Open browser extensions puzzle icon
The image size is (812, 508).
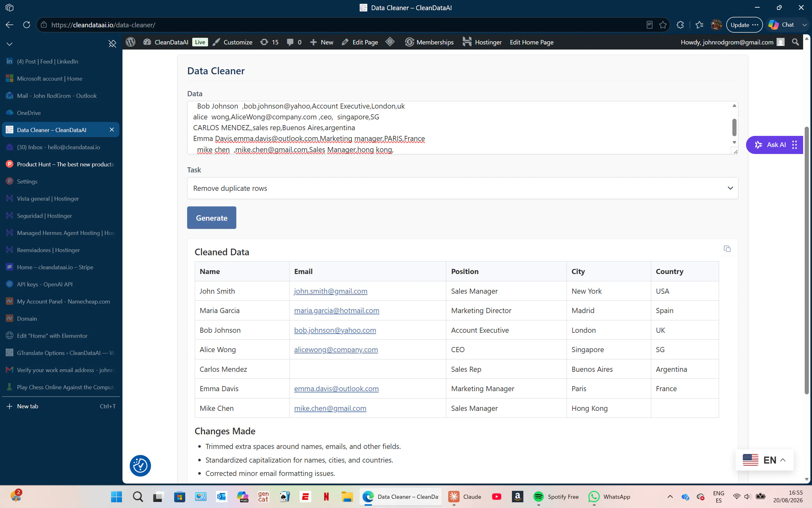point(680,25)
